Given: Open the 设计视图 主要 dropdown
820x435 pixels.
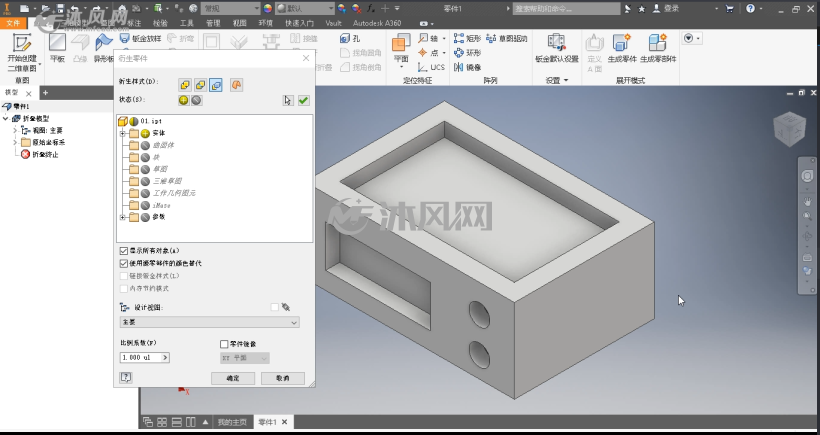Looking at the screenshot, I should pyautogui.click(x=209, y=323).
